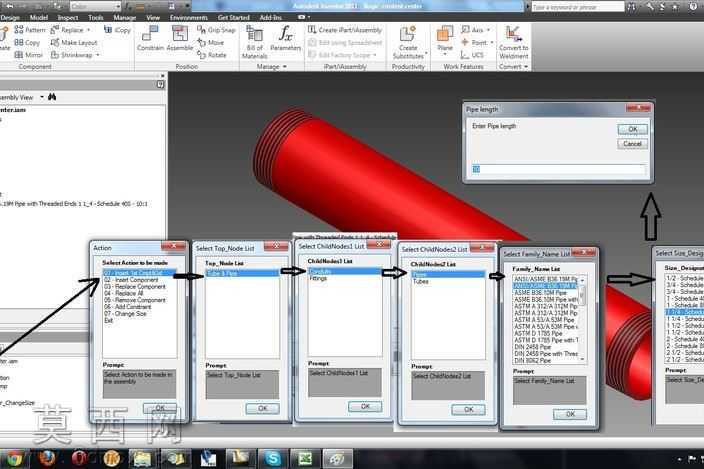Open the Point dropdown arrow

492,43
